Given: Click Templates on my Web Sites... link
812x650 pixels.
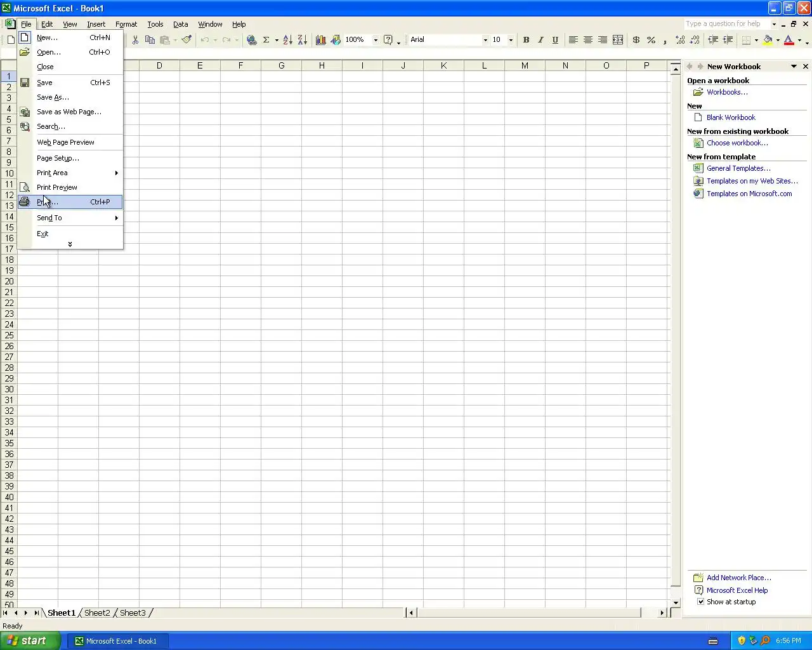Looking at the screenshot, I should [x=752, y=181].
